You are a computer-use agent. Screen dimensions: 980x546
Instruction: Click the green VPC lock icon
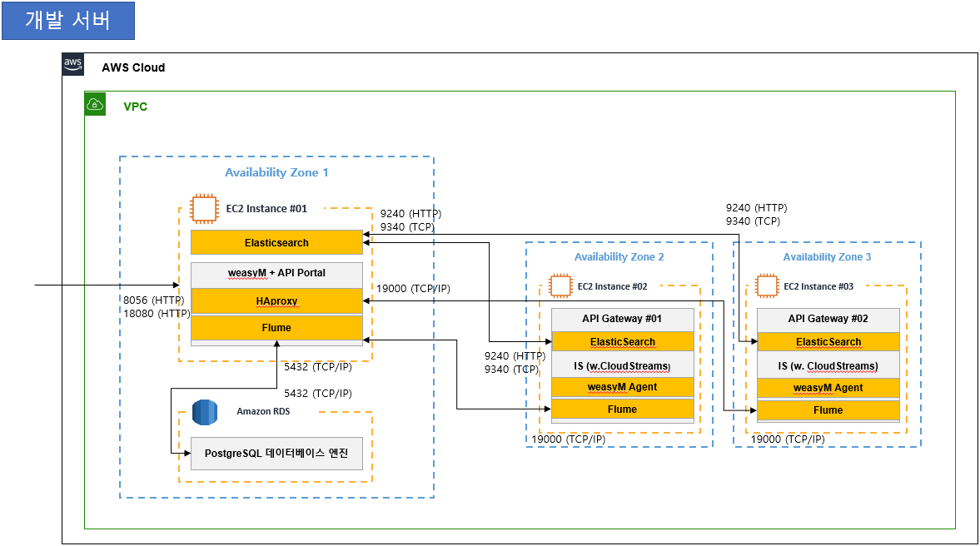pos(96,104)
